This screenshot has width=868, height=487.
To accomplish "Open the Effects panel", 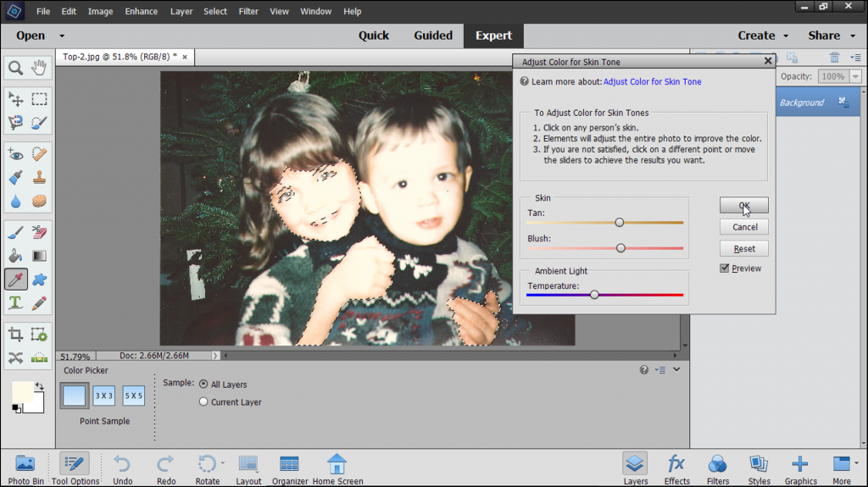I will (x=676, y=468).
